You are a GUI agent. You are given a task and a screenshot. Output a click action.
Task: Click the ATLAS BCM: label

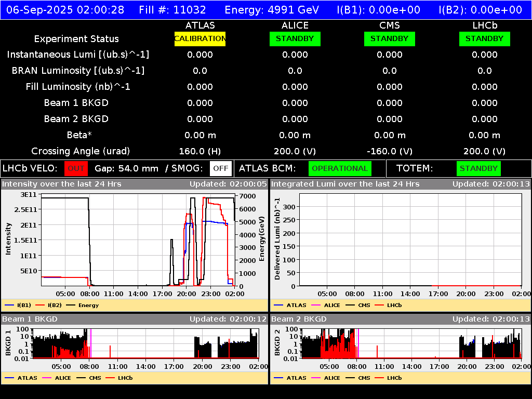[268, 168]
